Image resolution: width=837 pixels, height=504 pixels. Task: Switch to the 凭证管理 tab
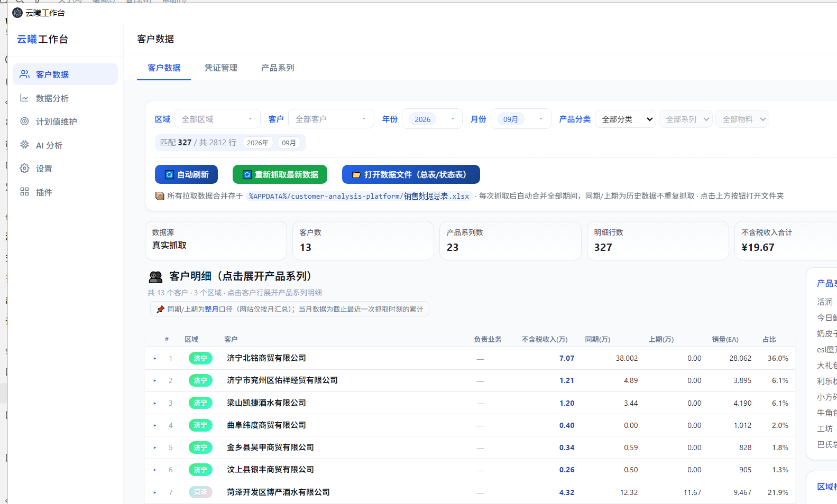tap(221, 68)
